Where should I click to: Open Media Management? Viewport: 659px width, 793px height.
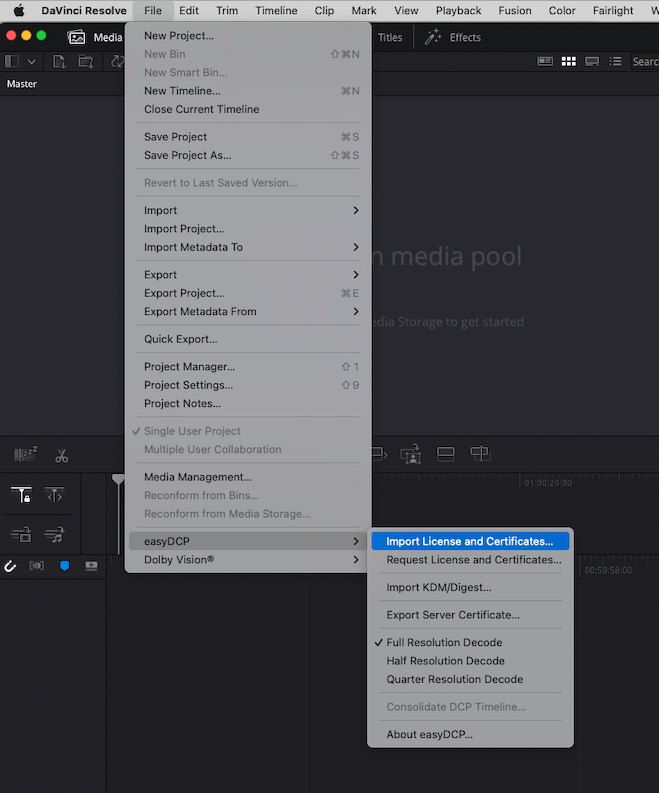pyautogui.click(x=248, y=477)
